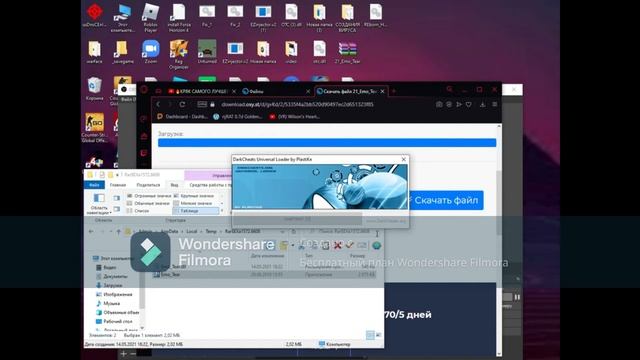Click the checkmark icon in Explorer toolbar
Image resolution: width=640 pixels, height=360 pixels.
(x=349, y=245)
